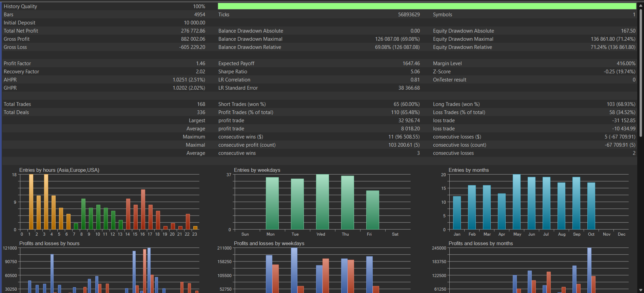Click the Profits and losses by hours title
This screenshot has width=644, height=293.
50,243
